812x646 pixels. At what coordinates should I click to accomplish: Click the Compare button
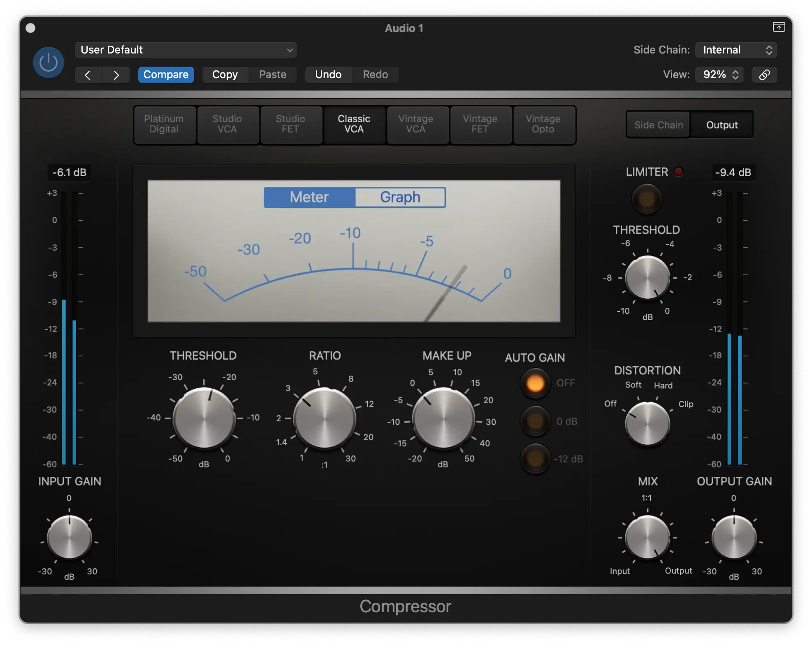click(166, 75)
